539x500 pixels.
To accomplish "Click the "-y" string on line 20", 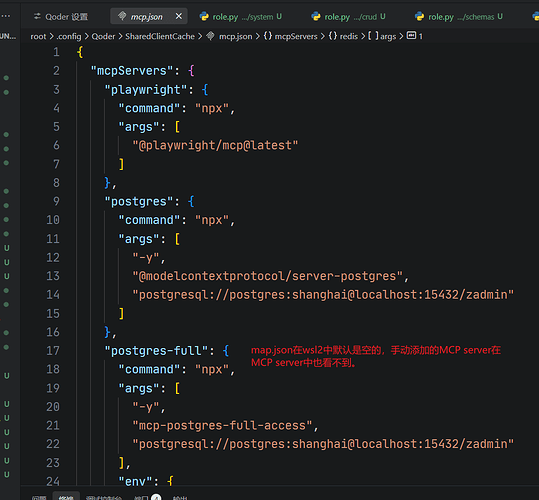I will pyautogui.click(x=146, y=407).
